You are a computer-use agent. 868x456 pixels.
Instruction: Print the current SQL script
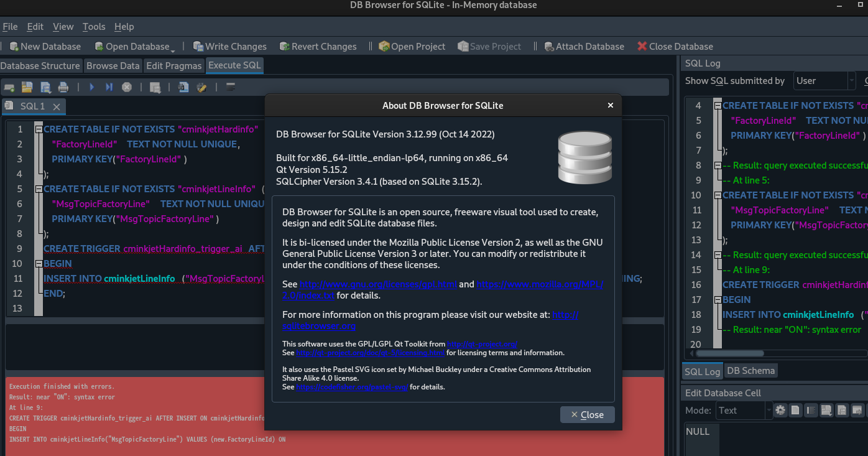63,87
